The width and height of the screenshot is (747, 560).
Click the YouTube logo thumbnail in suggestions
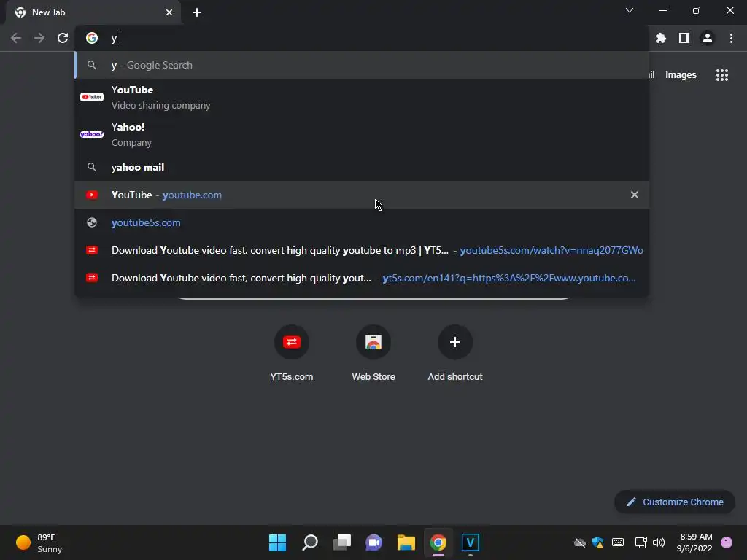(x=92, y=97)
